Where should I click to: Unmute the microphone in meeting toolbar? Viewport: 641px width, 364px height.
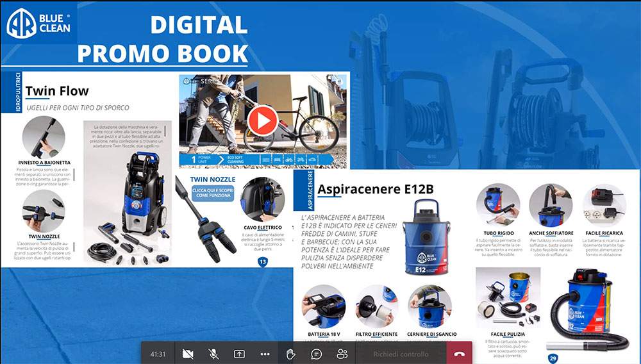tap(213, 354)
